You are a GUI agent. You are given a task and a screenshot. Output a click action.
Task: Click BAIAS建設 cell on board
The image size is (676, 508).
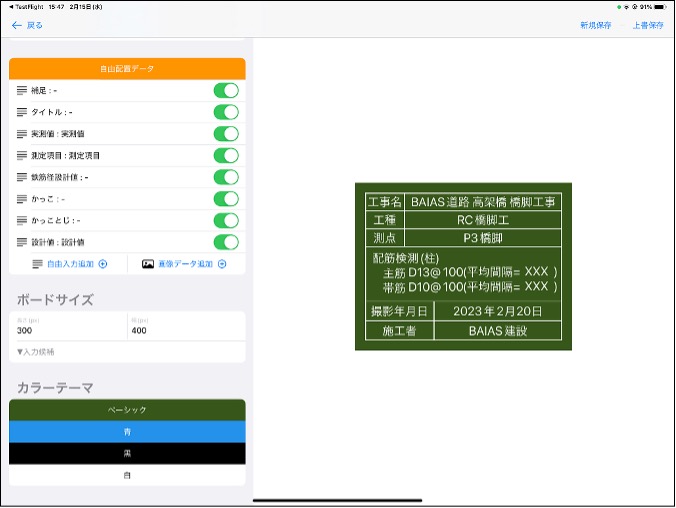[x=498, y=331]
